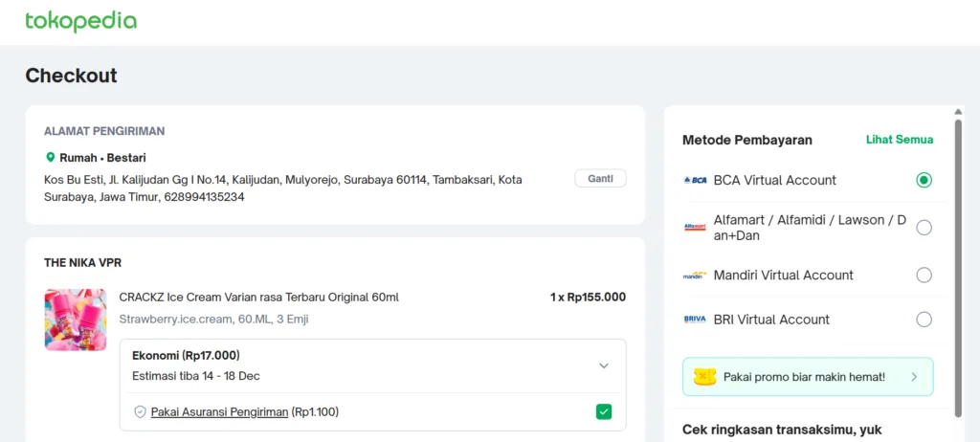Click the Mandiri bank logo icon
The image size is (980, 442).
tap(695, 276)
